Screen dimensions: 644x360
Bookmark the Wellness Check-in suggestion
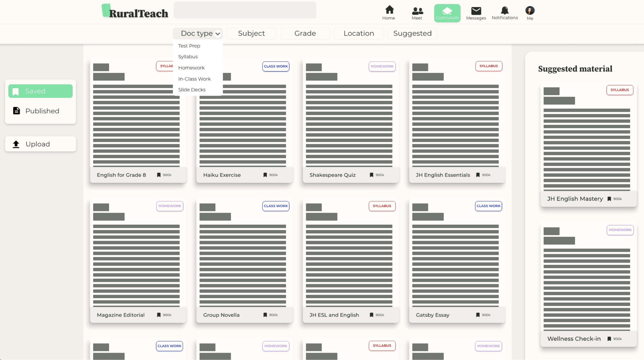609,339
